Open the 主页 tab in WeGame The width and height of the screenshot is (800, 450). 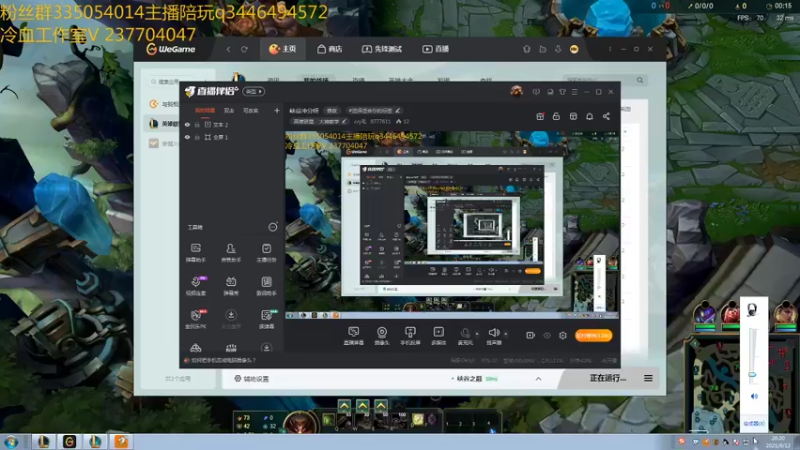pyautogui.click(x=283, y=49)
